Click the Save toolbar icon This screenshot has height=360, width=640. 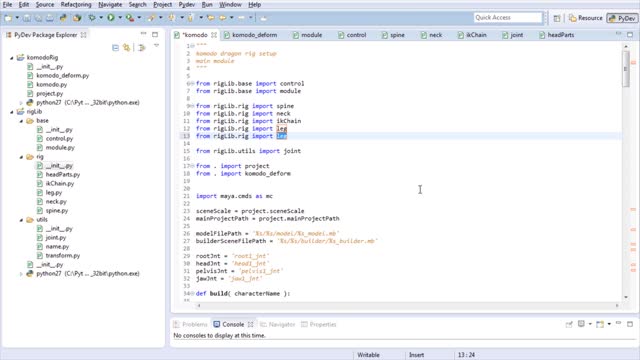pyautogui.click(x=27, y=18)
